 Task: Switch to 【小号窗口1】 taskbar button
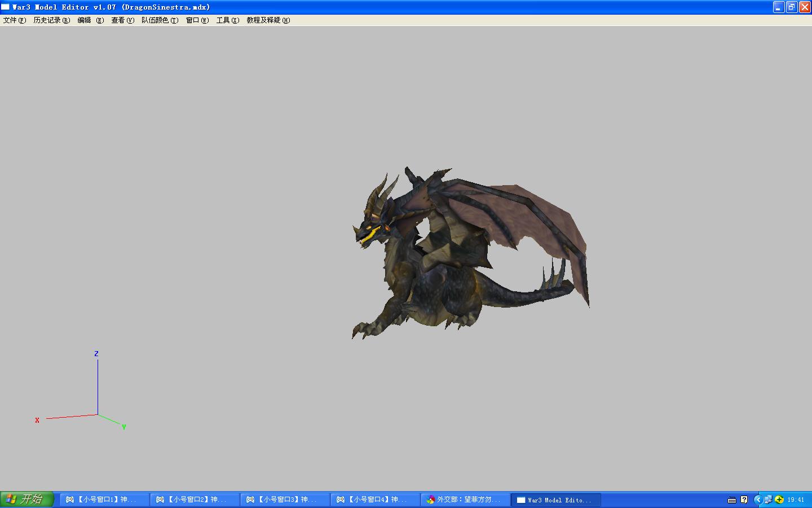click(x=104, y=500)
